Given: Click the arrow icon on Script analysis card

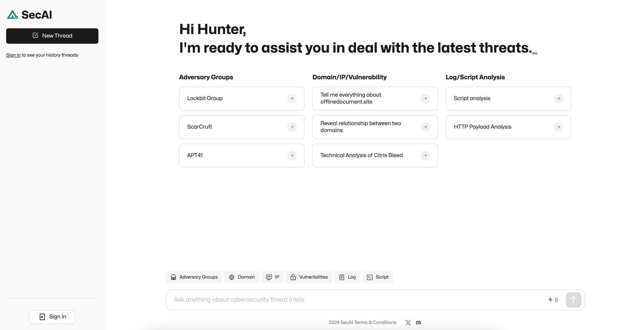Looking at the screenshot, I should click(x=558, y=98).
